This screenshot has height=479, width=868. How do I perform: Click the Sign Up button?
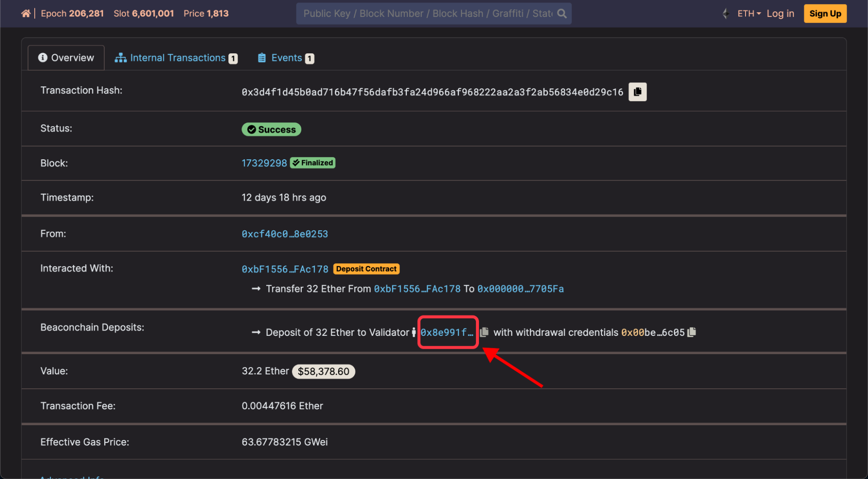pos(825,13)
